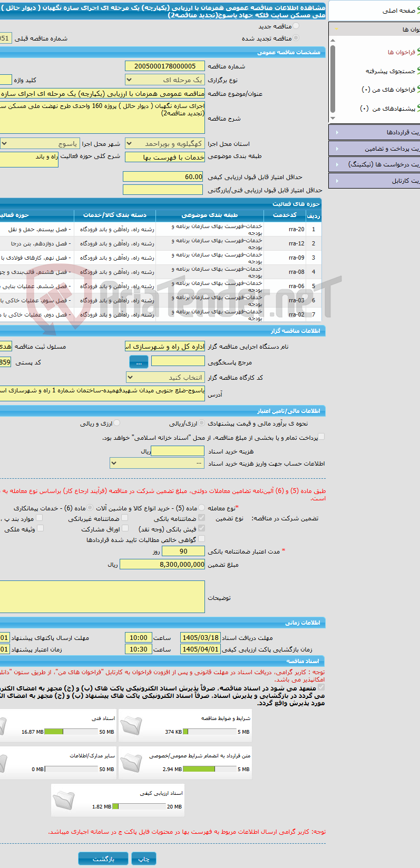Expand the کارتابل sidebar section
420x868 pixels.
[x=374, y=181]
